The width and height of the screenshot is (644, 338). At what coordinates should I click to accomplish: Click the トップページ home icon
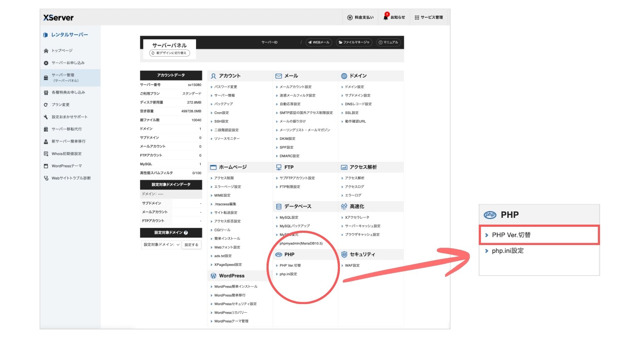[x=46, y=51]
